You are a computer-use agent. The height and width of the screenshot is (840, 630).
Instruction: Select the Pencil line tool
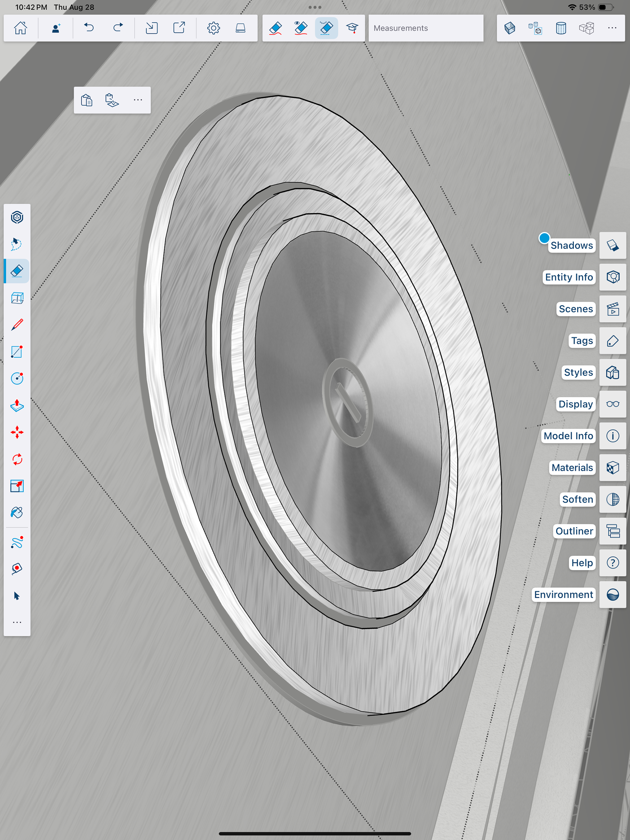point(17,325)
